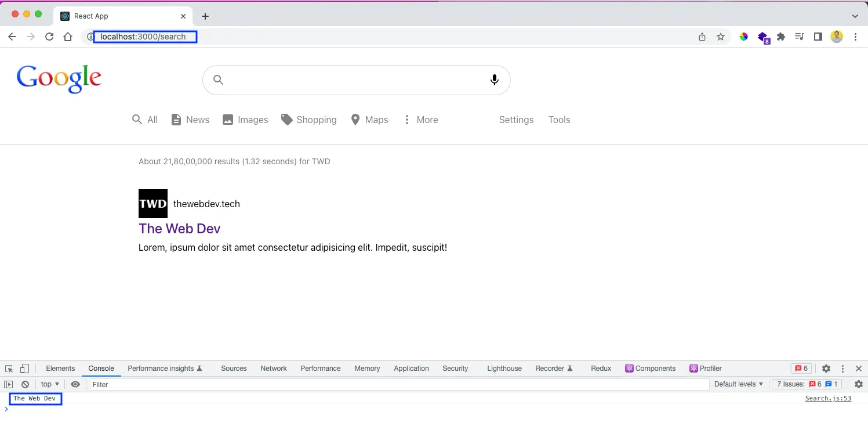
Task: Click the red error count badge
Action: [x=801, y=369]
